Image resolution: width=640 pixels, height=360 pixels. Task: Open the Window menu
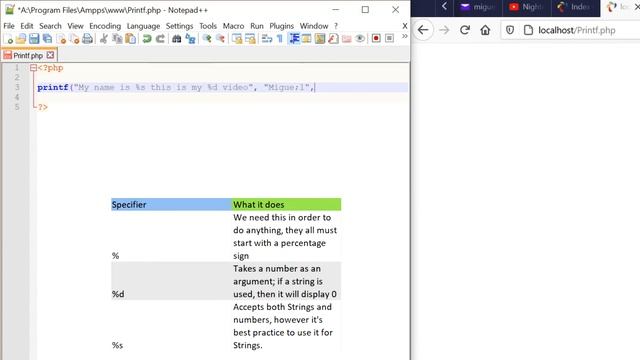pyautogui.click(x=313, y=26)
